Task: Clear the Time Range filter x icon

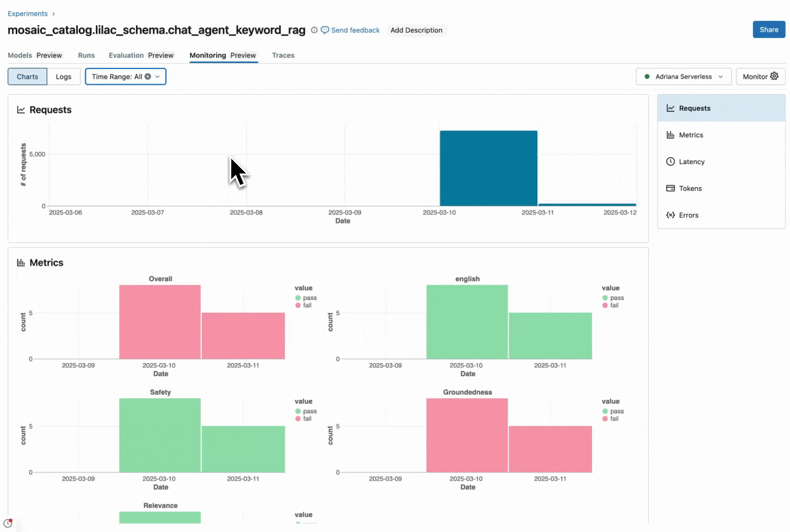Action: pos(148,77)
